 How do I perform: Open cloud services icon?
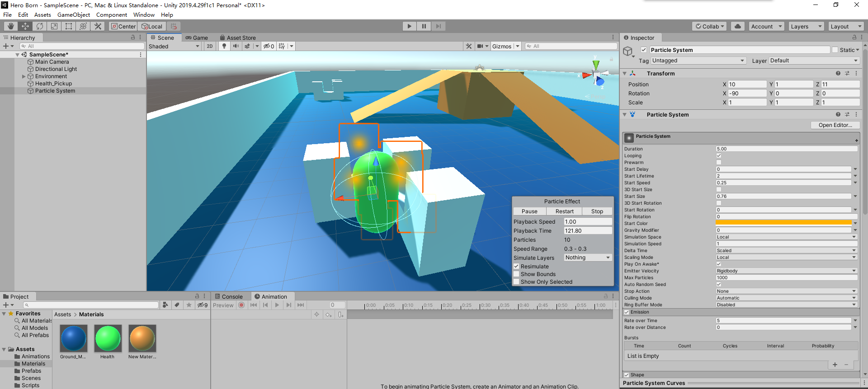tap(738, 26)
